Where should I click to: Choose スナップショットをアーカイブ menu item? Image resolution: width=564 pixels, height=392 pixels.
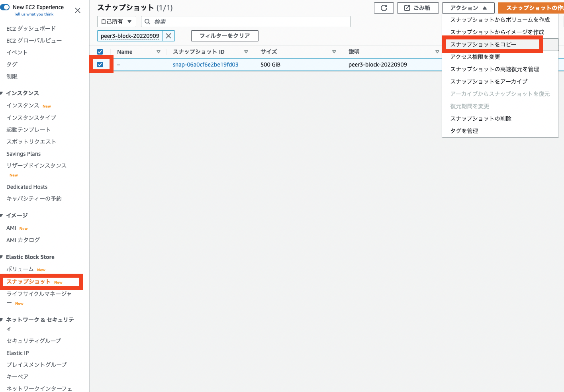[x=500, y=81]
